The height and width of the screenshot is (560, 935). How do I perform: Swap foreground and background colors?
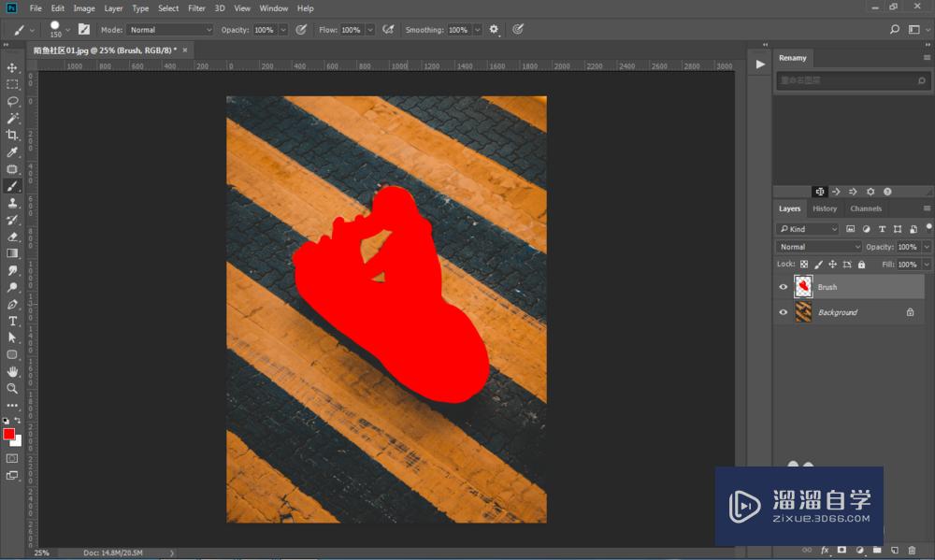[18, 420]
